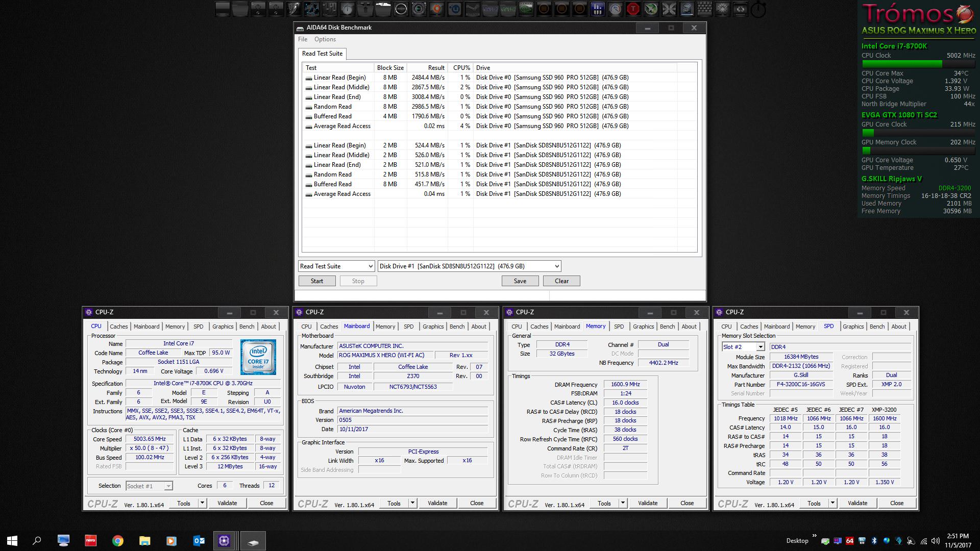Viewport: 980px width, 551px height.
Task: Open File Explorer from the taskbar
Action: coord(144,541)
